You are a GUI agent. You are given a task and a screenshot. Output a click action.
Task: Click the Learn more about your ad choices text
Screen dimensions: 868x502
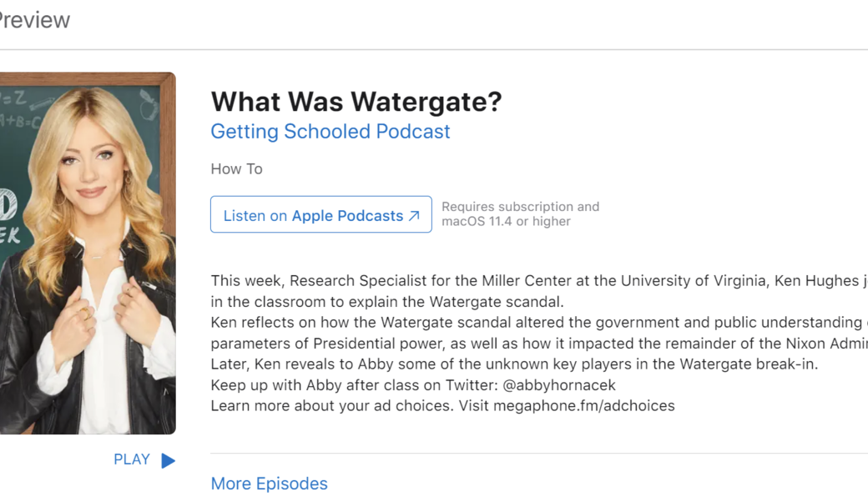click(334, 406)
